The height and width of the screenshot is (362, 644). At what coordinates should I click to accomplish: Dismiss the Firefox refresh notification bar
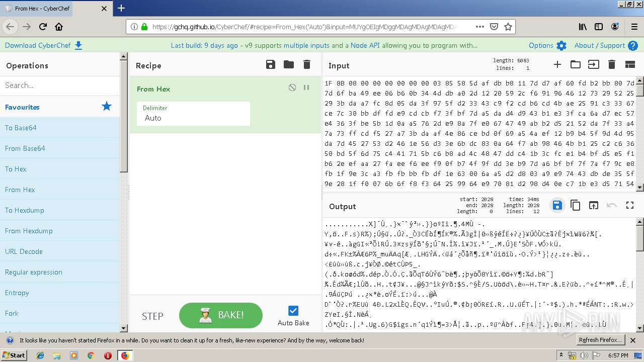[633, 340]
